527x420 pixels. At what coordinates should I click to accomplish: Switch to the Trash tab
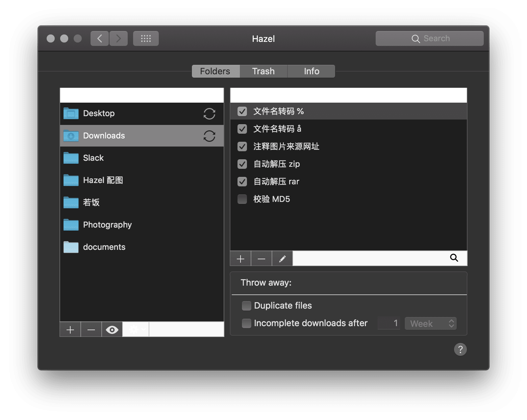(x=263, y=71)
